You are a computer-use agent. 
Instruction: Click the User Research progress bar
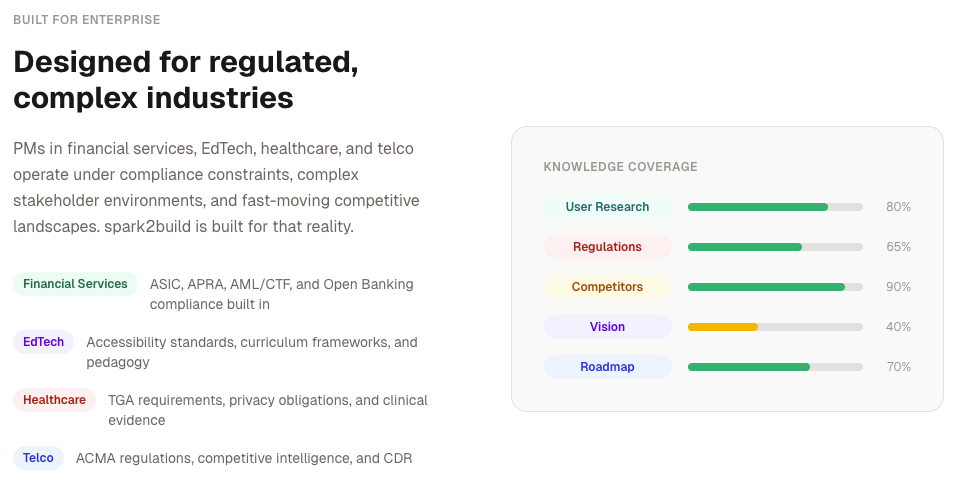775,207
